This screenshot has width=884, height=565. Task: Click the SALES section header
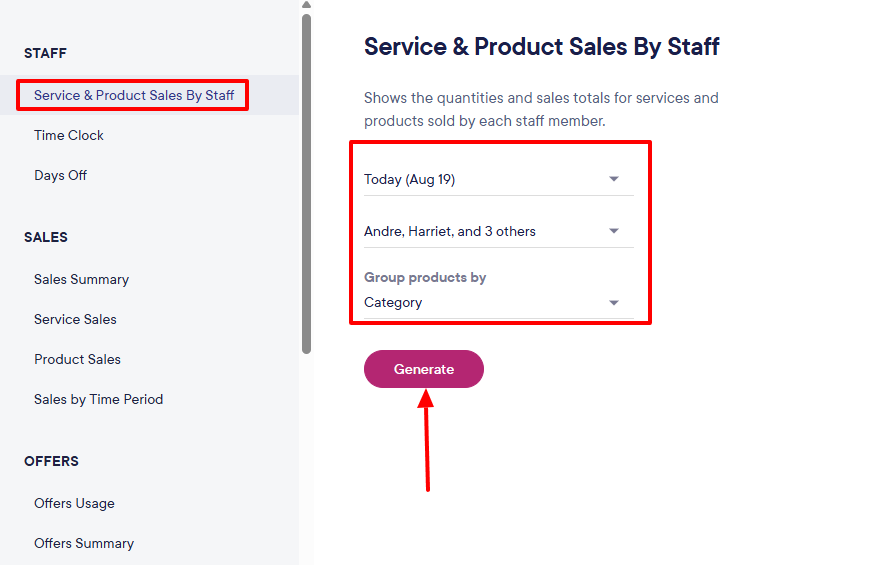46,237
